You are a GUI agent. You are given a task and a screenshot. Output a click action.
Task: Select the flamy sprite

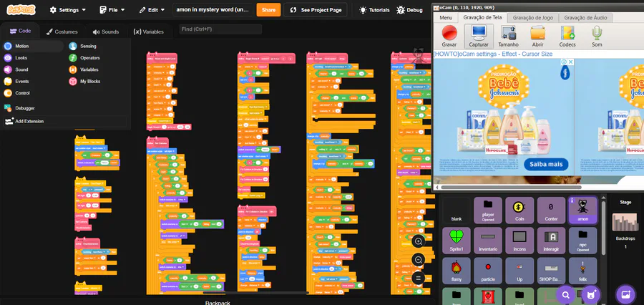click(457, 271)
